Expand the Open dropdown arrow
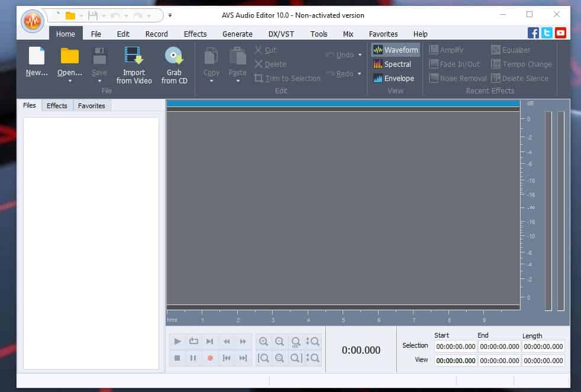Image resolution: width=581 pixels, height=392 pixels. coord(70,81)
